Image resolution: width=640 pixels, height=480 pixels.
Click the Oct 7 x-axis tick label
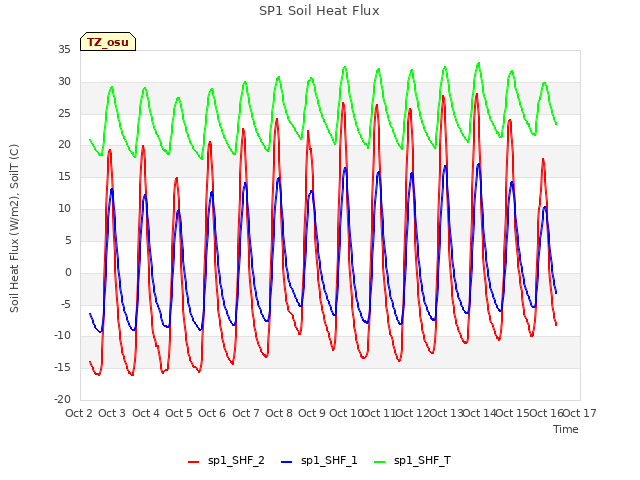tap(246, 413)
